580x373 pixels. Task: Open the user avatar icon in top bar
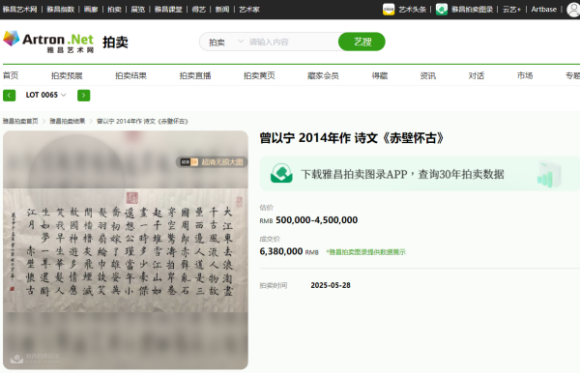pyautogui.click(x=573, y=9)
